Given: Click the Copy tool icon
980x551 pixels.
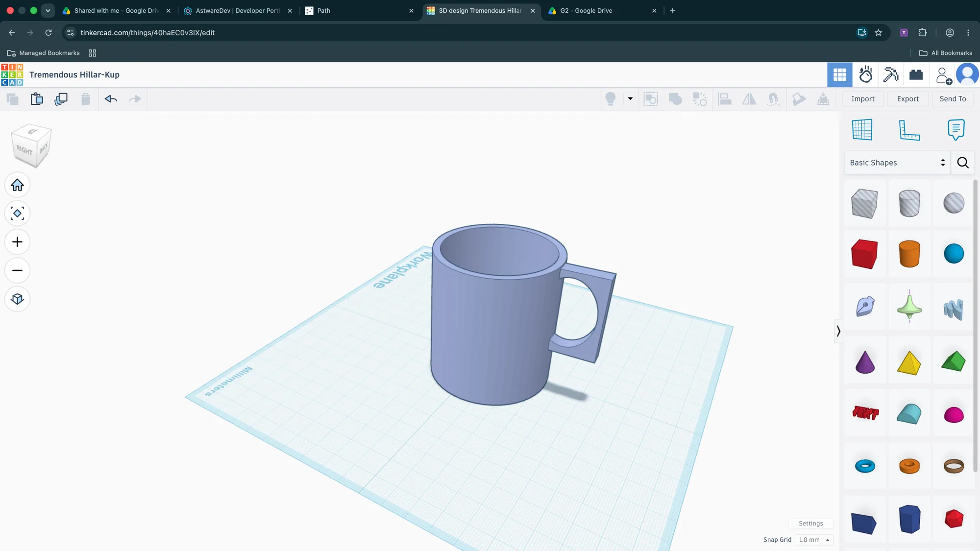Looking at the screenshot, I should pos(13,99).
